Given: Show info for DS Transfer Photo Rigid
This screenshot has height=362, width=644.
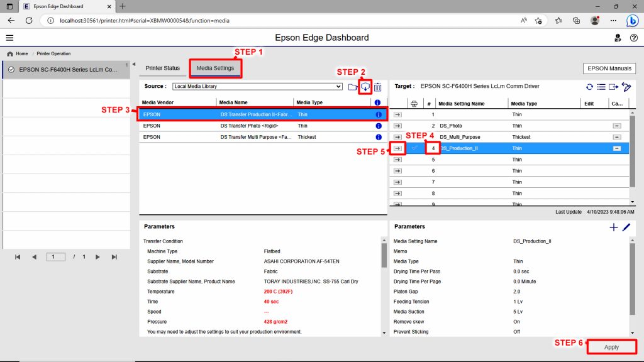Looking at the screenshot, I should point(378,126).
